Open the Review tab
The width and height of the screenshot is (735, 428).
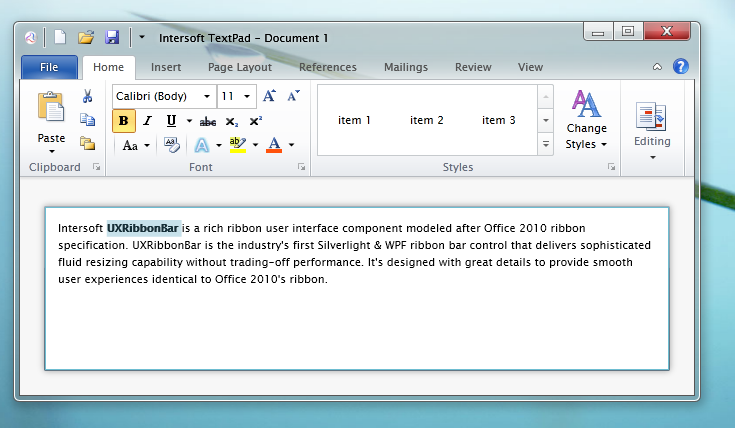click(473, 67)
